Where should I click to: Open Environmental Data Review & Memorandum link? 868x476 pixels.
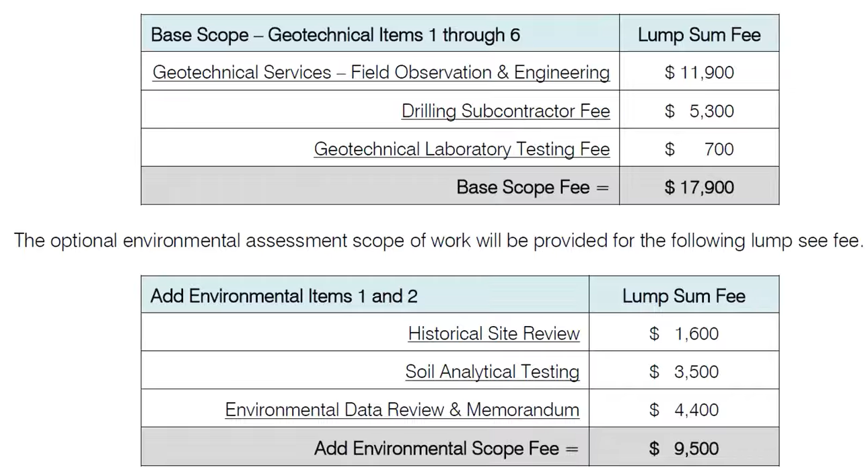[x=402, y=409]
